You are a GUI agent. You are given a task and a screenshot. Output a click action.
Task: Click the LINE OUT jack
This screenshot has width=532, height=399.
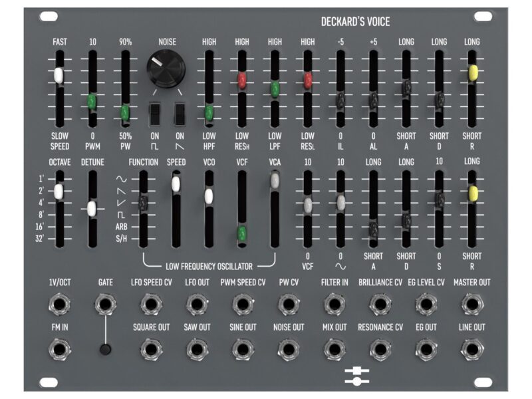click(x=472, y=349)
